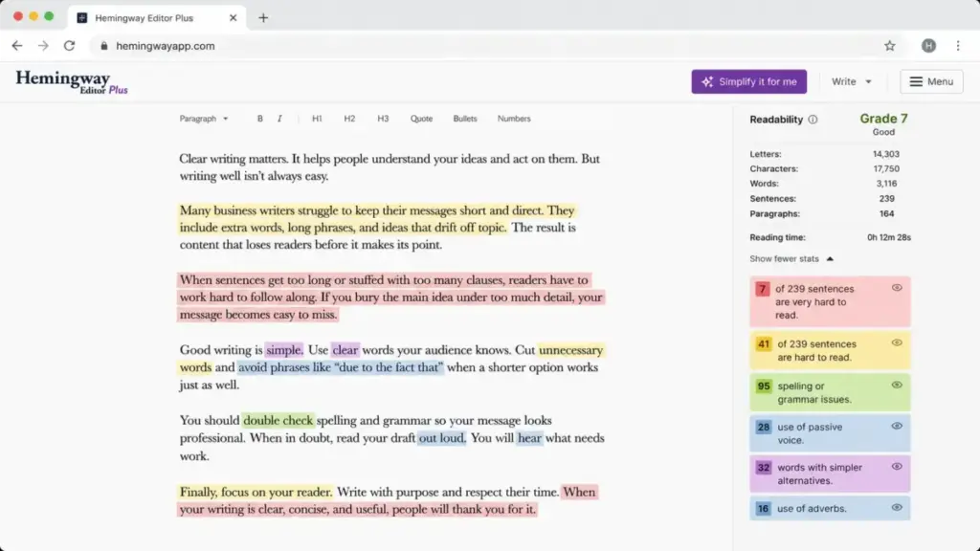Format selection as Quote
This screenshot has height=551, width=980.
point(421,119)
